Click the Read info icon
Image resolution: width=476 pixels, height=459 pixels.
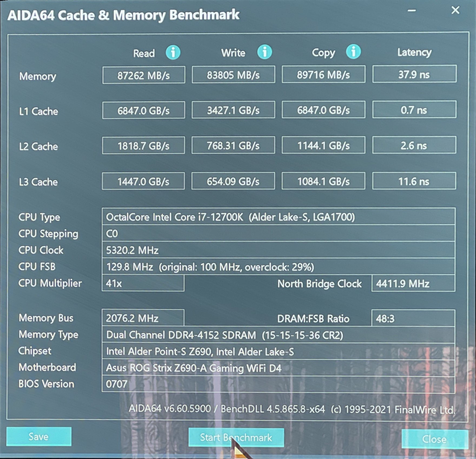tap(173, 52)
